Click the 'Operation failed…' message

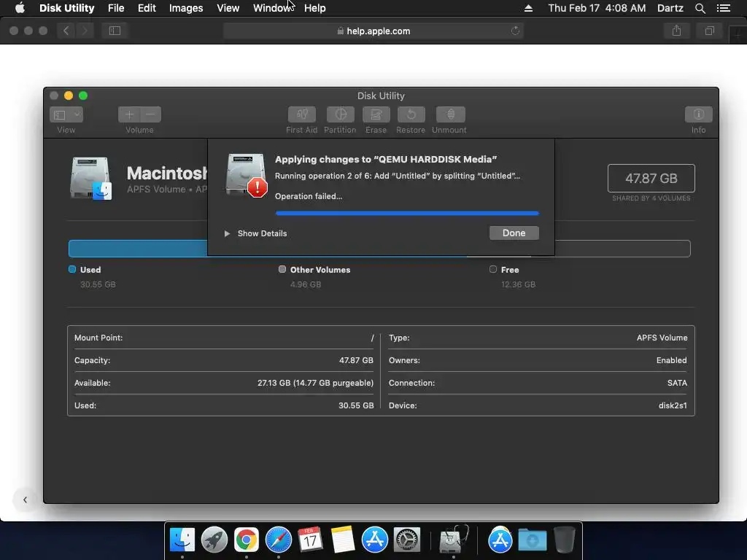[309, 196]
